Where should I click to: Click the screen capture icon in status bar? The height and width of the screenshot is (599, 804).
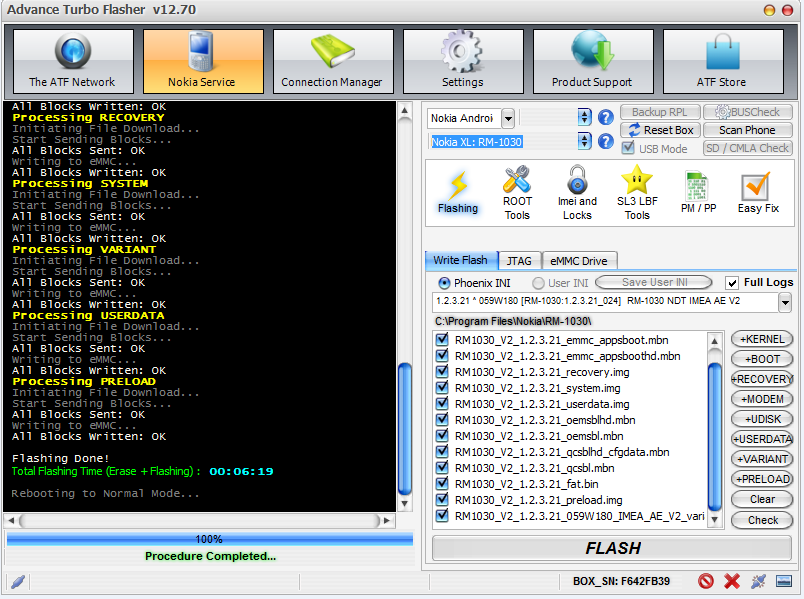pos(784,581)
